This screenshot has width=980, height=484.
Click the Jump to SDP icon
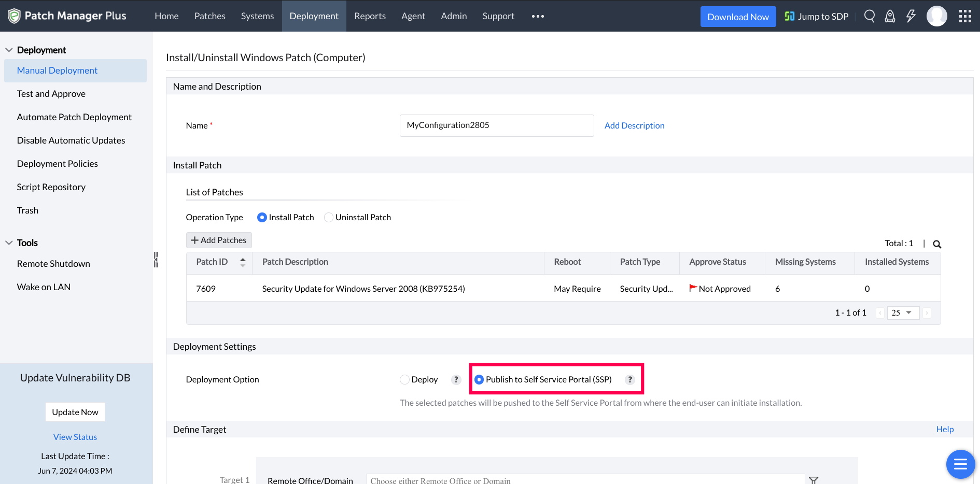click(x=789, y=16)
